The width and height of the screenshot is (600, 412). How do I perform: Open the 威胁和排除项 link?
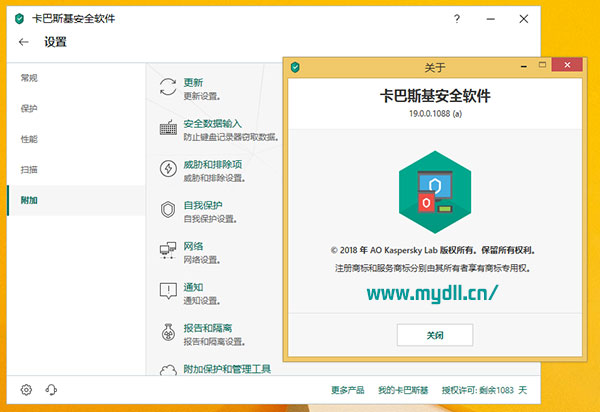(x=213, y=164)
